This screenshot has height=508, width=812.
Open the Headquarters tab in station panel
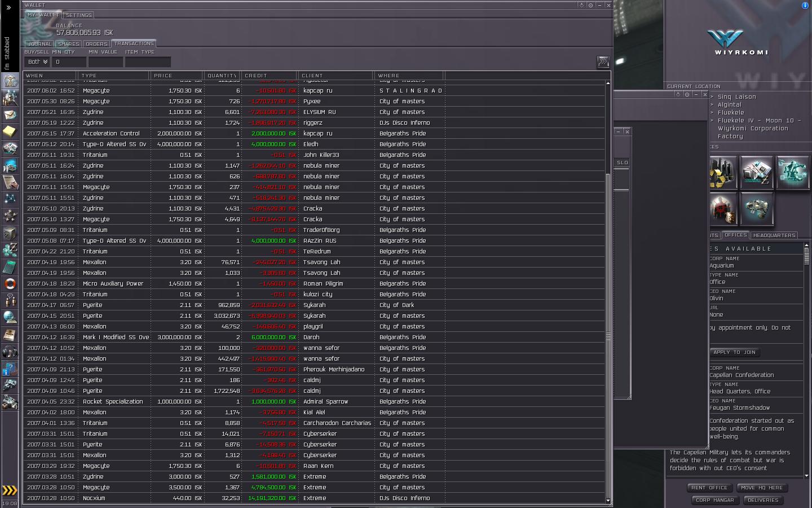click(774, 235)
